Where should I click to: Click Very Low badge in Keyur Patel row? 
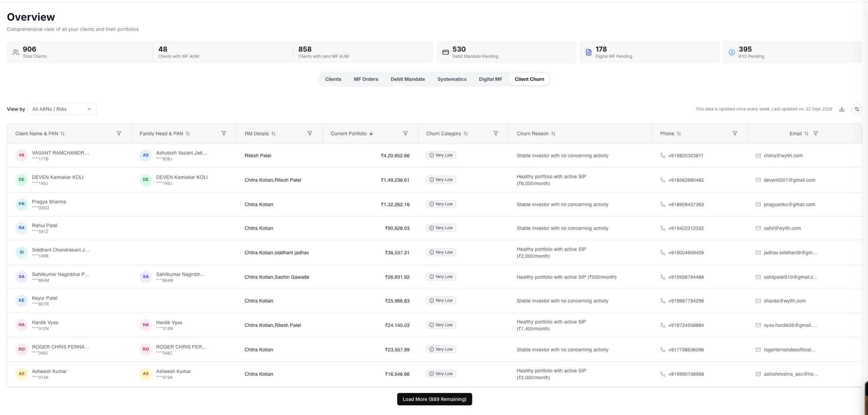(441, 300)
